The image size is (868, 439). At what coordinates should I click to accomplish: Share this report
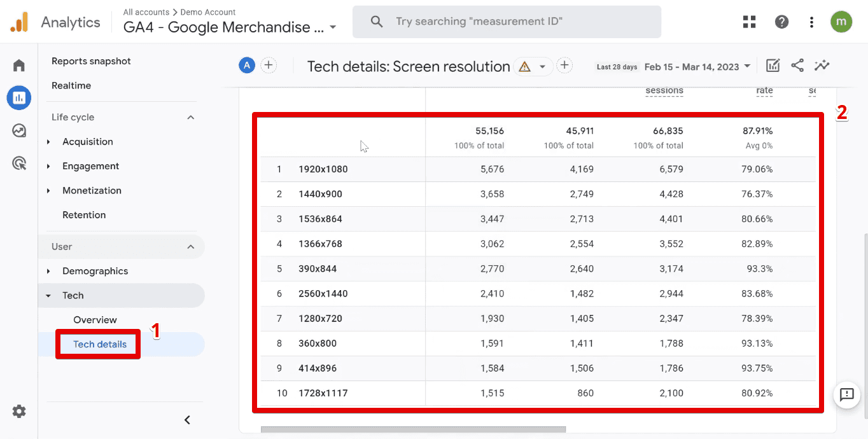tap(797, 66)
